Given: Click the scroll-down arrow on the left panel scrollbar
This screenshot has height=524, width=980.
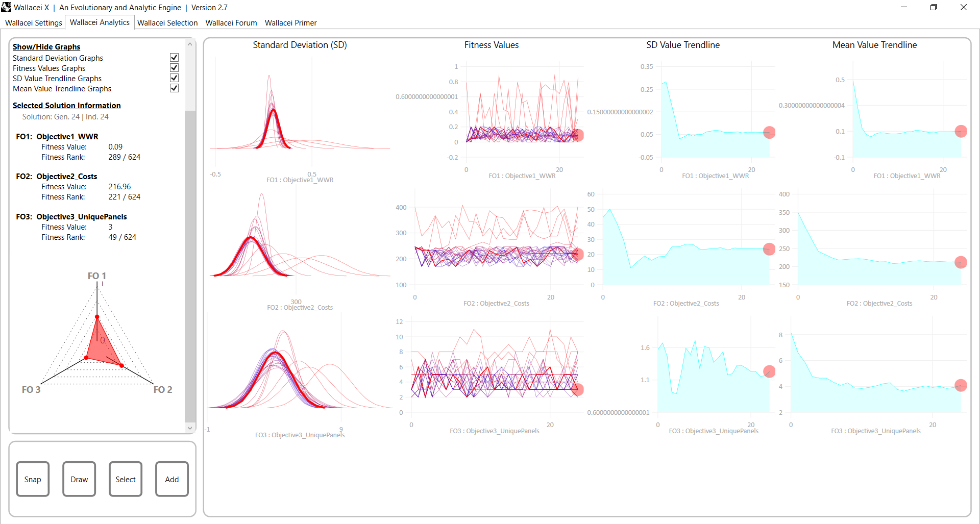Looking at the screenshot, I should pyautogui.click(x=190, y=428).
